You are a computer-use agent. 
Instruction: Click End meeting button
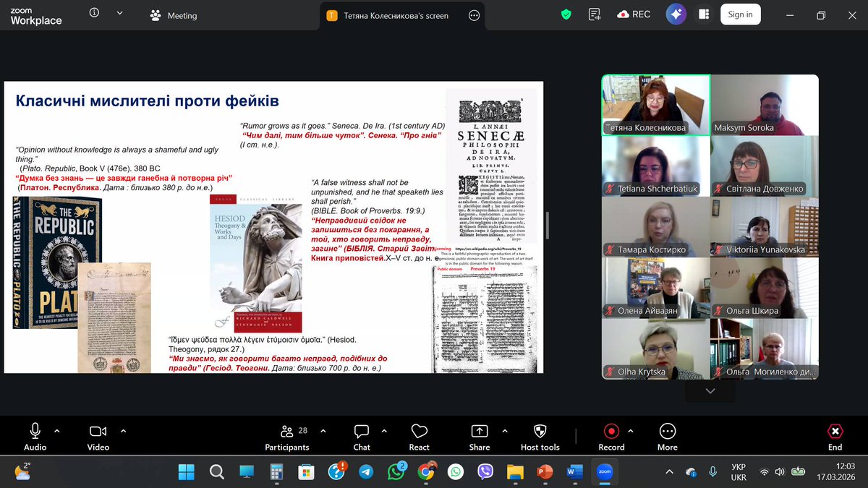pos(835,437)
